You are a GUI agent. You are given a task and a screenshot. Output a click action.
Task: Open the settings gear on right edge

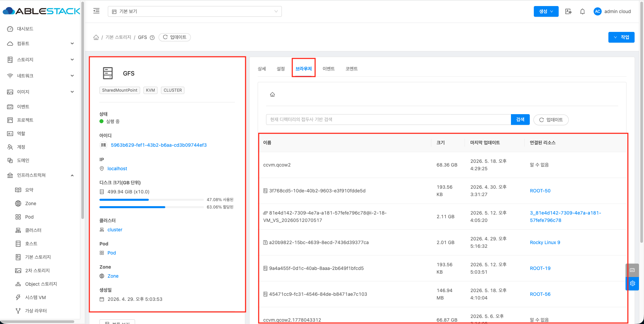pos(632,283)
